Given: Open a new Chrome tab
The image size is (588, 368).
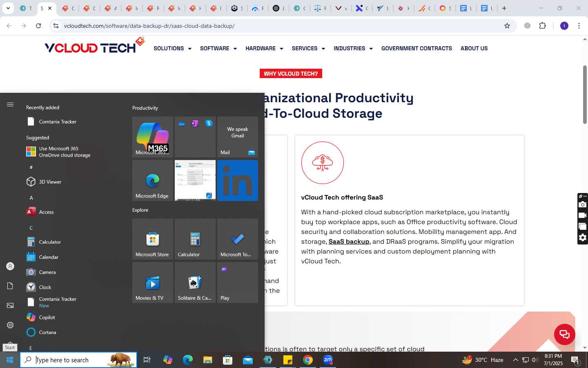Looking at the screenshot, I should coord(504,8).
